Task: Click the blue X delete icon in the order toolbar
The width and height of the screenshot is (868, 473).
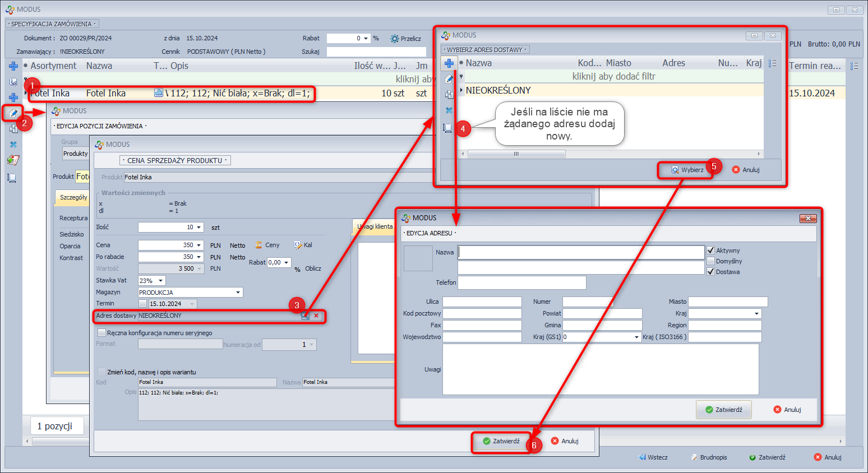Action: 13,145
